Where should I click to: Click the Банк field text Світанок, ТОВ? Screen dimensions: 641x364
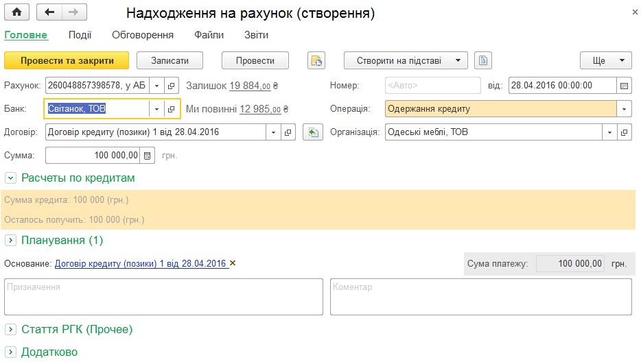click(77, 109)
